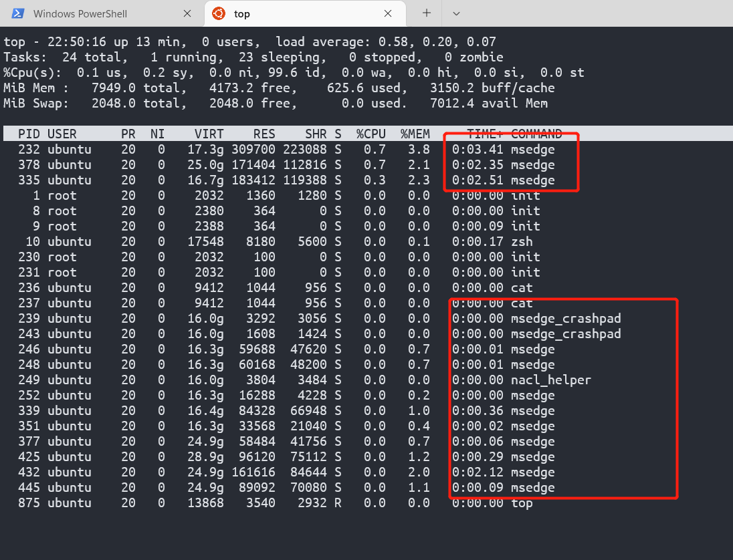Click the COMMAND column header
The height and width of the screenshot is (560, 733).
(x=537, y=134)
